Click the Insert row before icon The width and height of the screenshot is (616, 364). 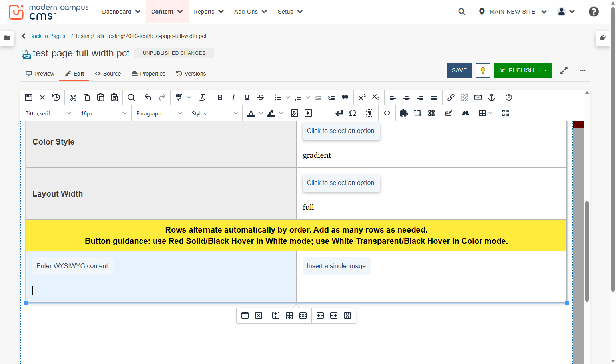coord(276,316)
